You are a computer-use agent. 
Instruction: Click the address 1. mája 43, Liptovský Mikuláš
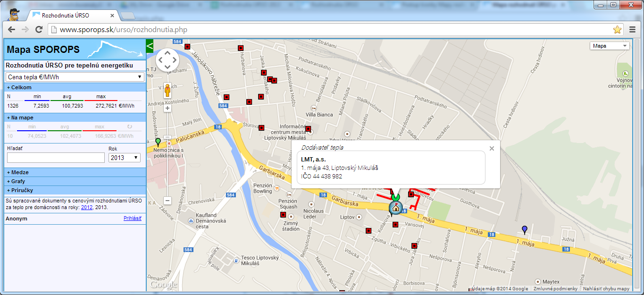(x=340, y=168)
